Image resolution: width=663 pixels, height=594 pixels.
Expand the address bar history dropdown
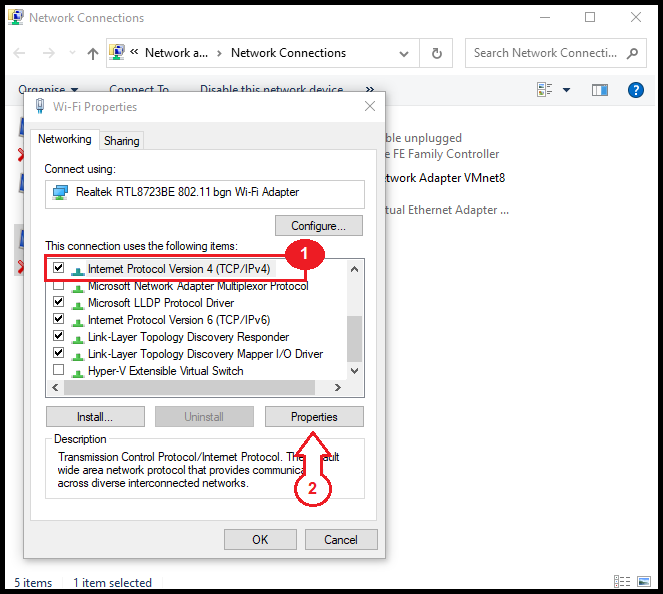coord(404,54)
